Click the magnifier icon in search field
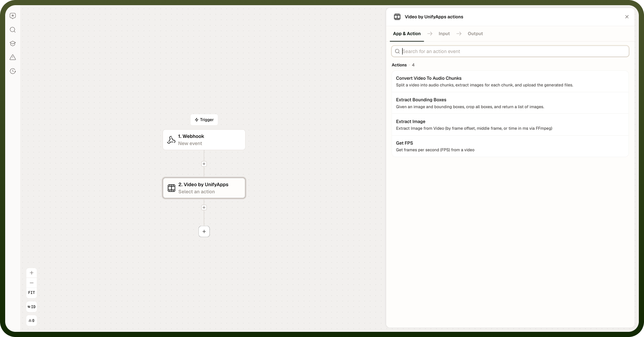Viewport: 644px width, 337px height. pos(397,51)
